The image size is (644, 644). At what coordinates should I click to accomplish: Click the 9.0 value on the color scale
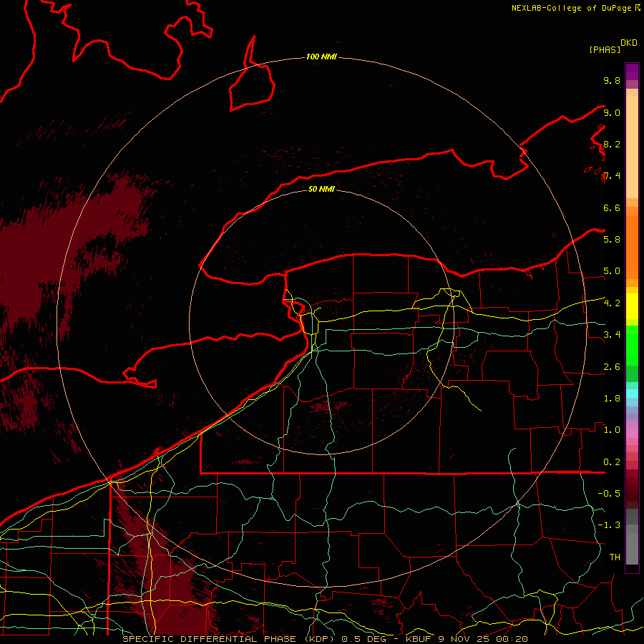[x=612, y=112]
